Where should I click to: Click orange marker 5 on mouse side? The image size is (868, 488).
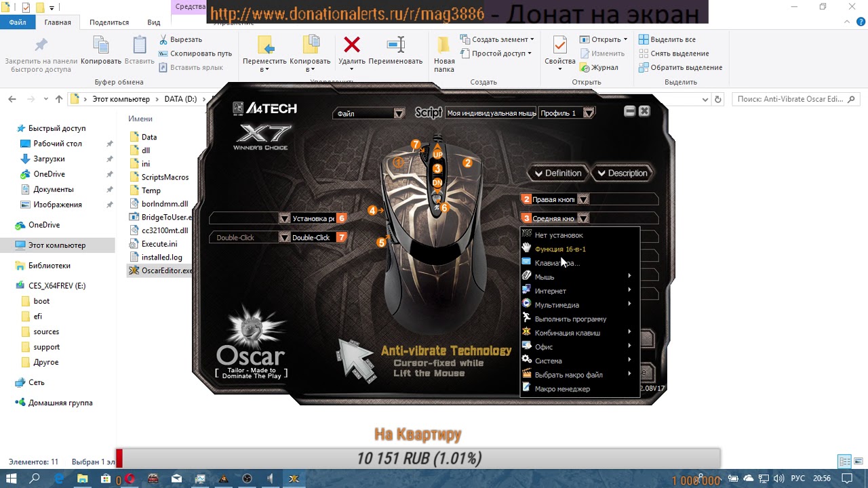[x=381, y=242]
